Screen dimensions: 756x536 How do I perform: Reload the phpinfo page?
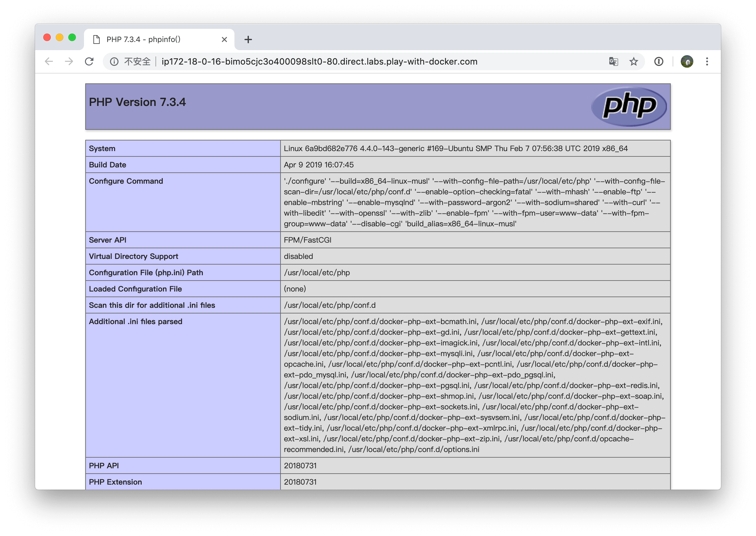(x=89, y=61)
